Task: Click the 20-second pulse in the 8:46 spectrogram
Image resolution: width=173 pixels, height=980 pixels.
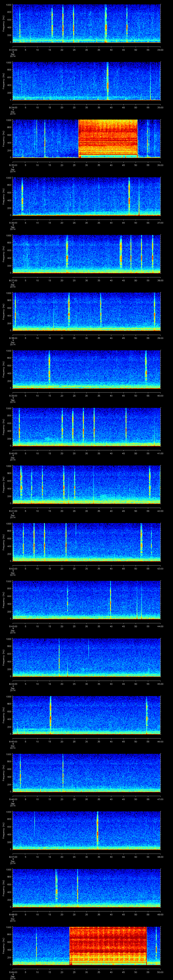Action: click(63, 772)
